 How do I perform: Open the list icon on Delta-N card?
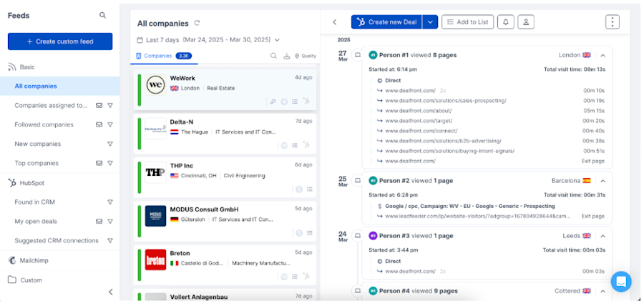295,145
